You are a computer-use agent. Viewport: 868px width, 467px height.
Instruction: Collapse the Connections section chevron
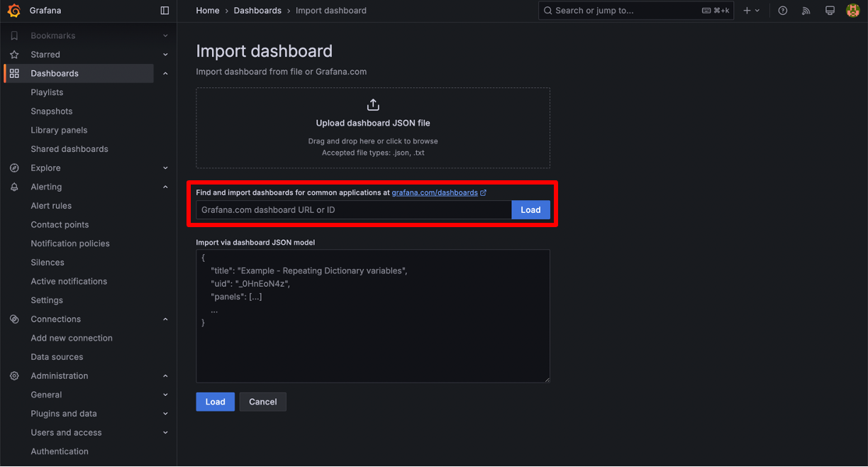[165, 319]
